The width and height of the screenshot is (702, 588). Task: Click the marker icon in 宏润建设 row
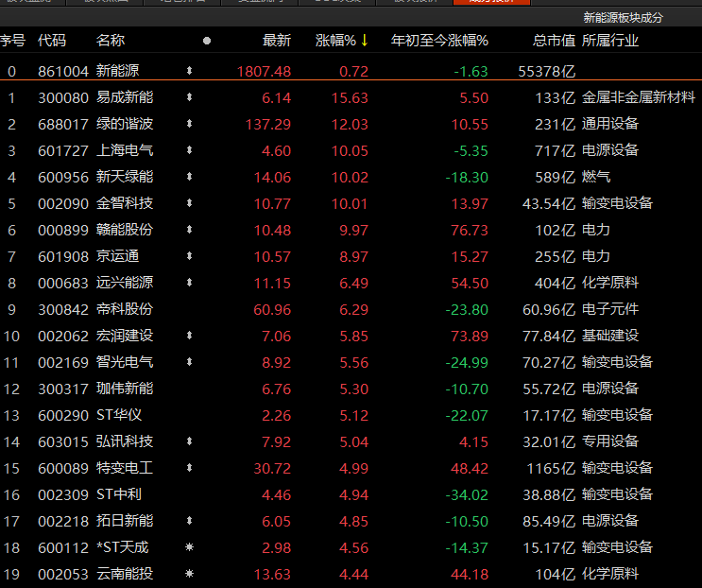[x=189, y=336]
